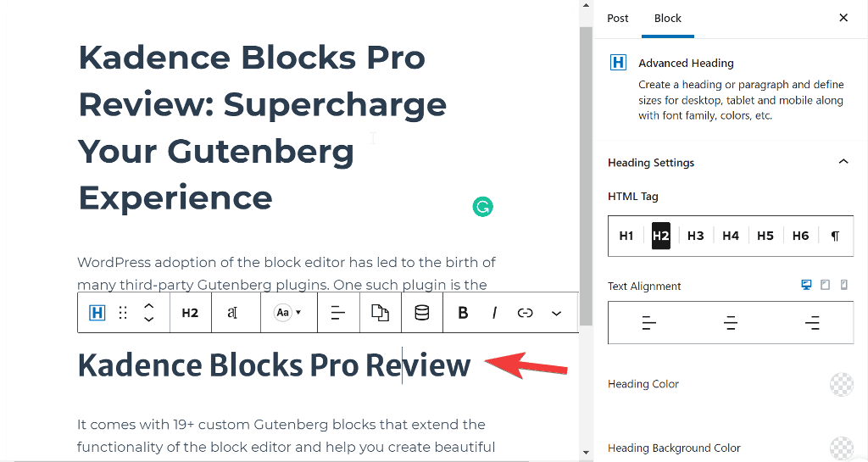Viewport: 868px width, 462px height.
Task: Click the drag handle dots in block toolbar
Action: pos(123,313)
